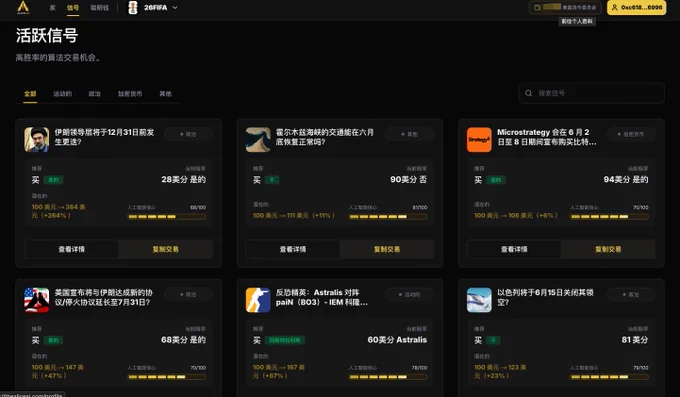Click the 90美分 否 price text
The height and width of the screenshot is (397, 680).
coord(409,180)
